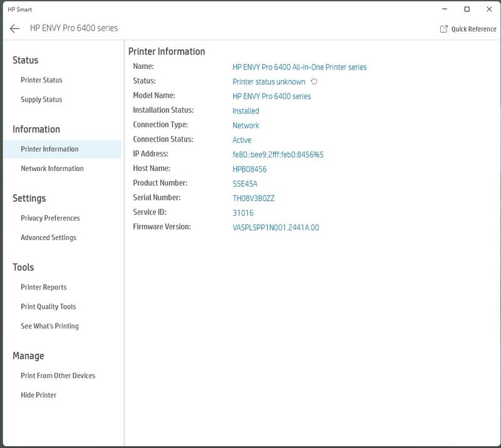Viewport: 501px width, 448px height.
Task: Click the Status label in printer details
Action: pyautogui.click(x=145, y=81)
